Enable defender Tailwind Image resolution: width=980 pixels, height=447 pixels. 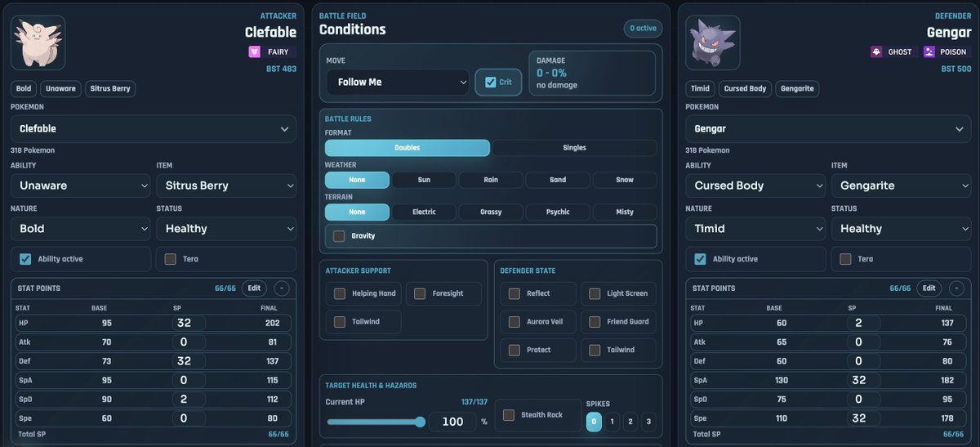[595, 350]
